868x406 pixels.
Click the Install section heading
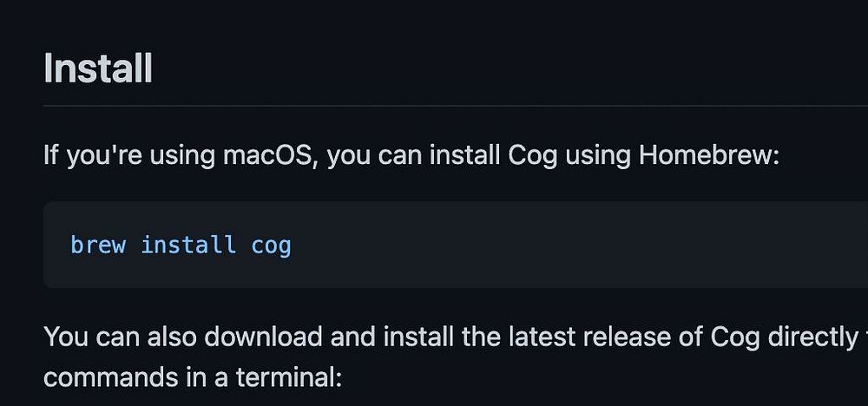(98, 69)
